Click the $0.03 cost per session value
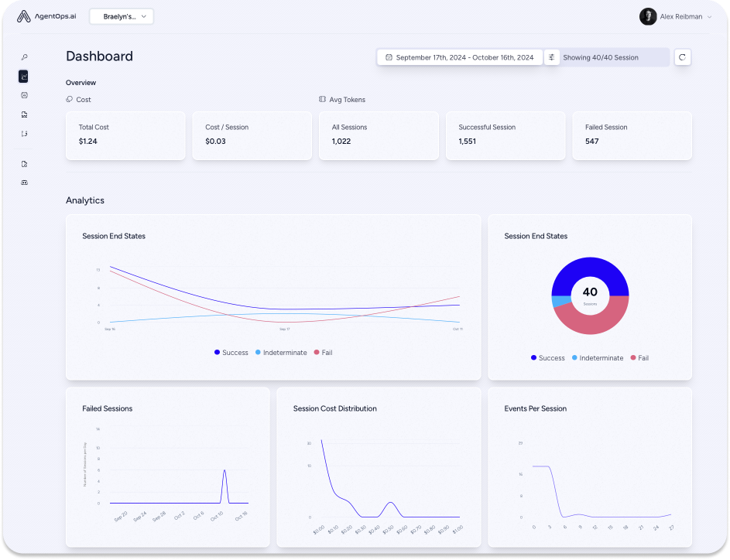Screen dimensions: 730x560 [x=215, y=142]
